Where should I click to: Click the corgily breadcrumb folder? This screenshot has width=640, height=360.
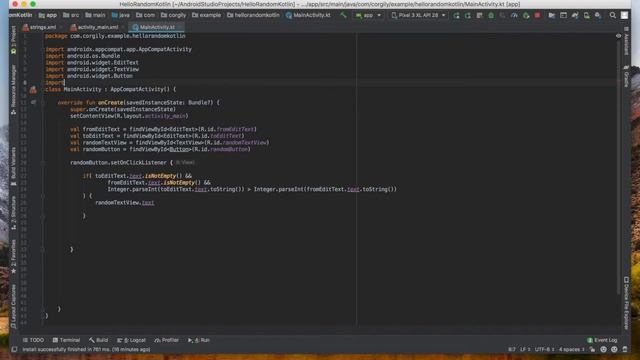(x=173, y=16)
